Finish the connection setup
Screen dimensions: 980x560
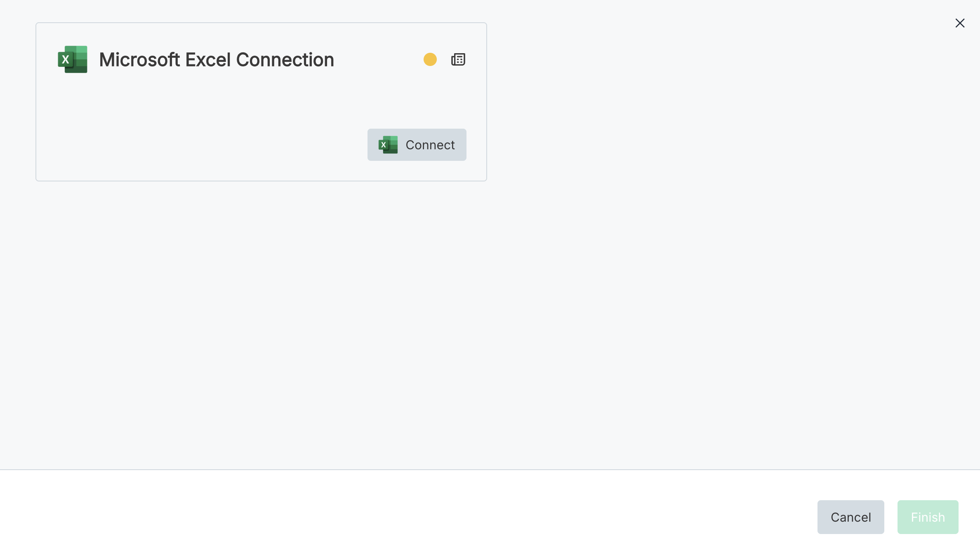(928, 517)
